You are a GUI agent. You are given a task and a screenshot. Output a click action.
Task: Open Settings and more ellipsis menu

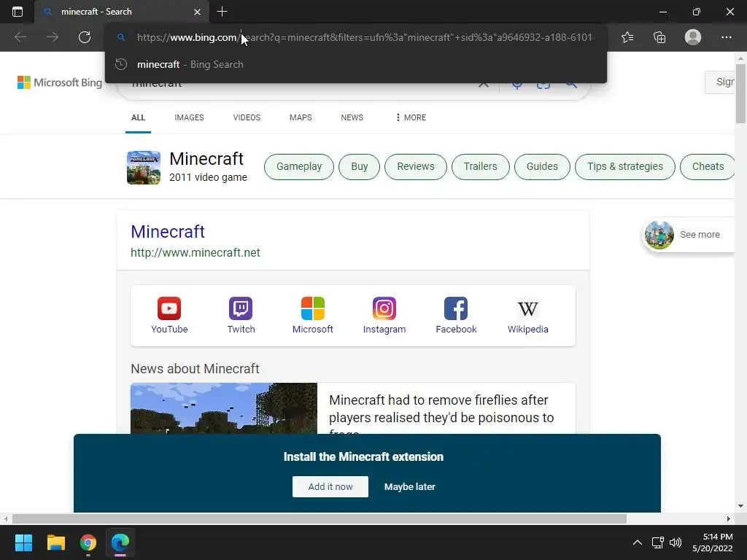726,37
